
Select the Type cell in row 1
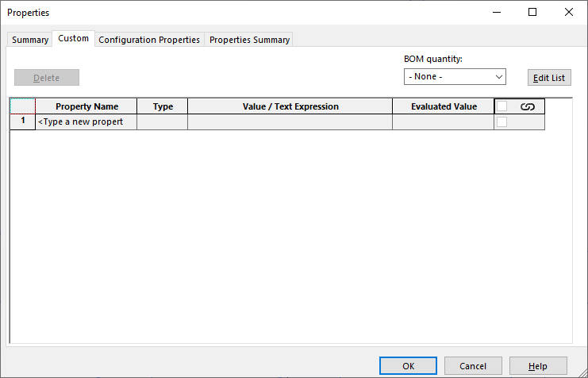[162, 122]
